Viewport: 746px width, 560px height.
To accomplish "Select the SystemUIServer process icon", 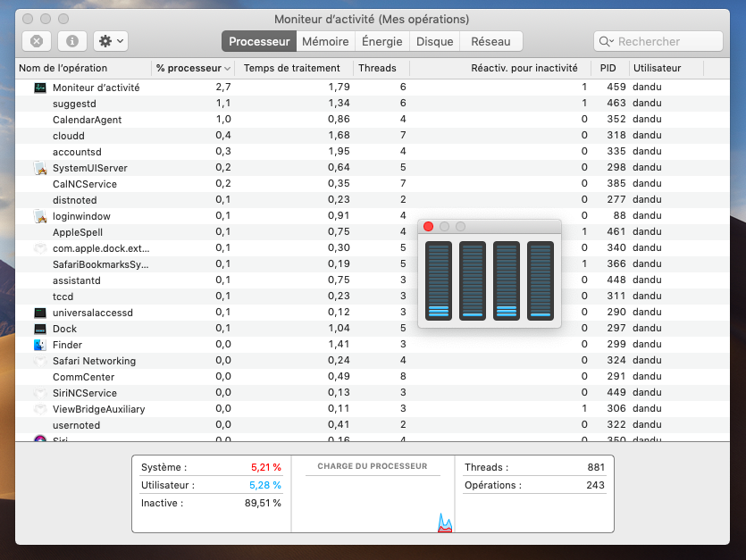I will pyautogui.click(x=40, y=168).
